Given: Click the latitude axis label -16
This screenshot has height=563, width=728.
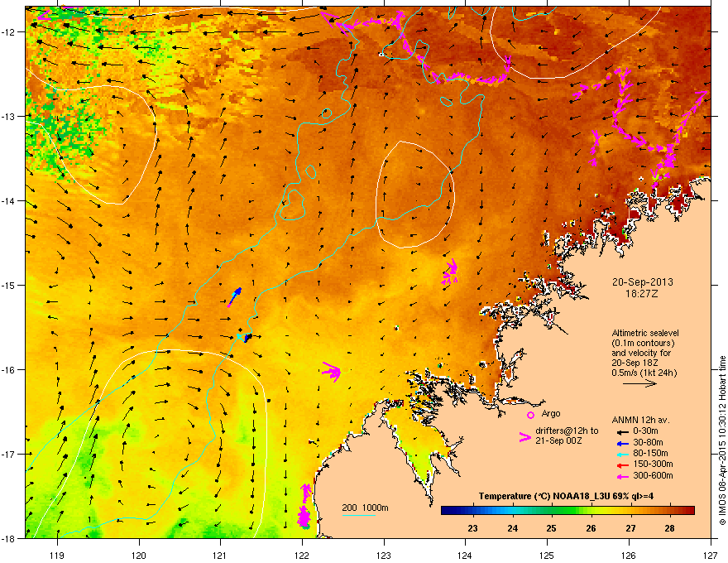Looking at the screenshot, I should click(x=8, y=370).
